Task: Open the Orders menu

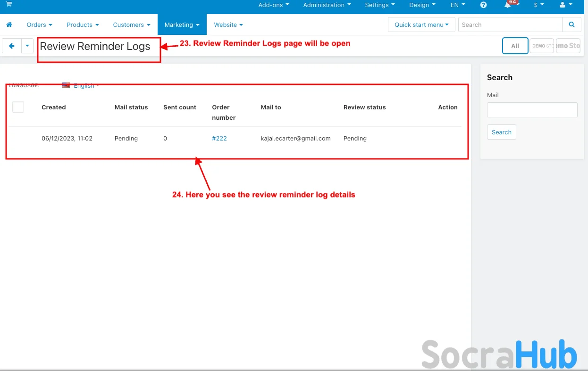Action: tap(39, 25)
